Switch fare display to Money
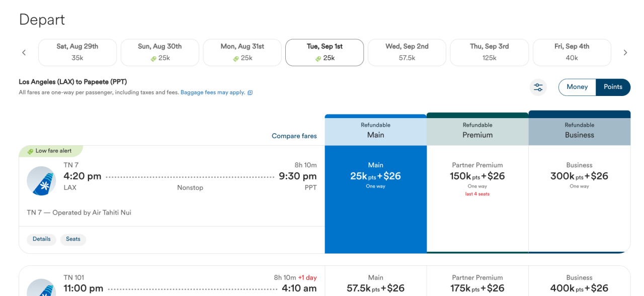 (577, 87)
